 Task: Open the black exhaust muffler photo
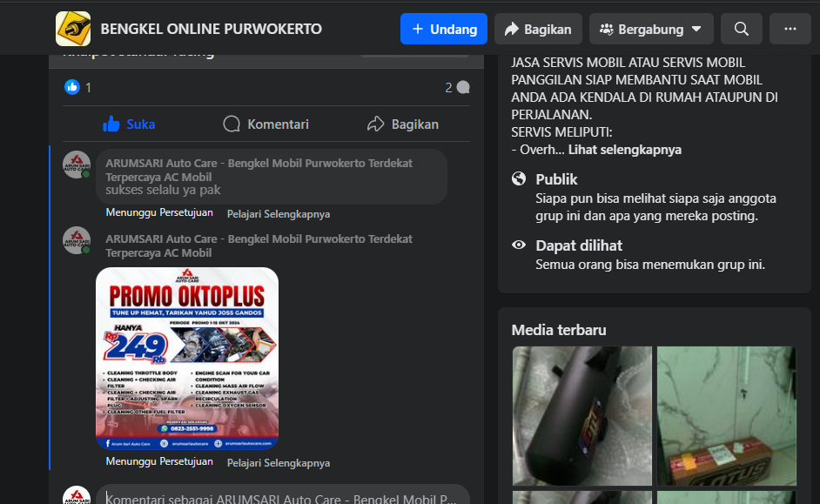point(582,415)
